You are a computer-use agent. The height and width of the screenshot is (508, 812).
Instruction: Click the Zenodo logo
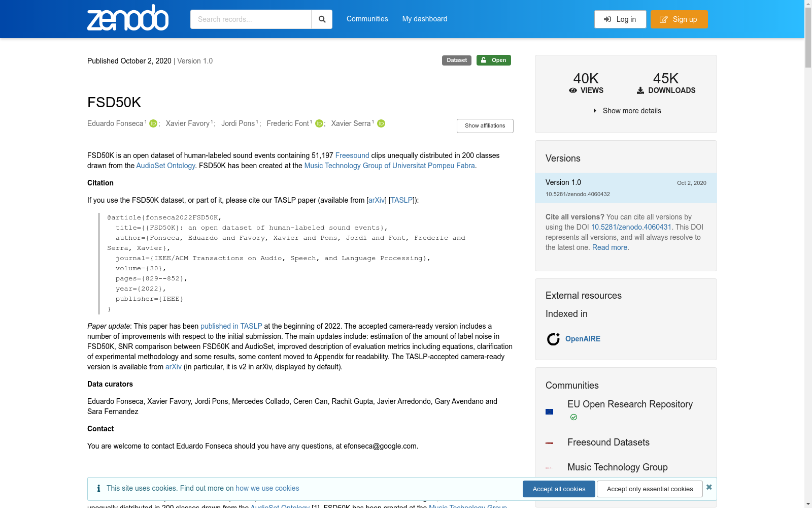(128, 18)
